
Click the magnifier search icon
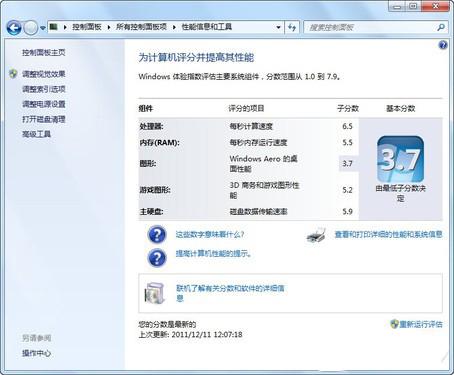441,27
